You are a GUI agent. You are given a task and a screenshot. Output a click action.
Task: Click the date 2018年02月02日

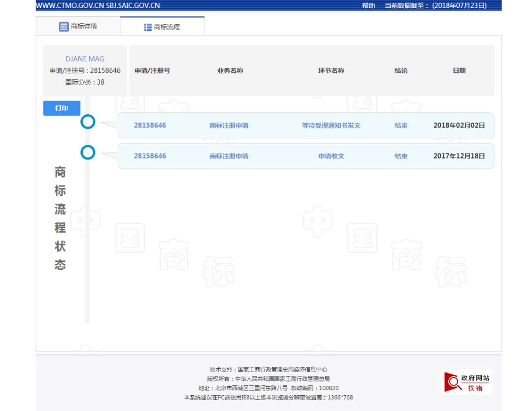[459, 126]
